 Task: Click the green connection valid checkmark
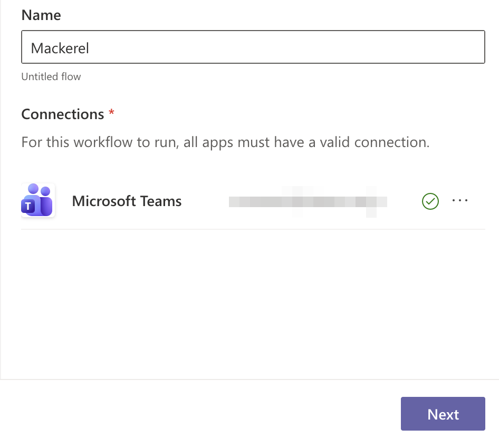(x=430, y=201)
